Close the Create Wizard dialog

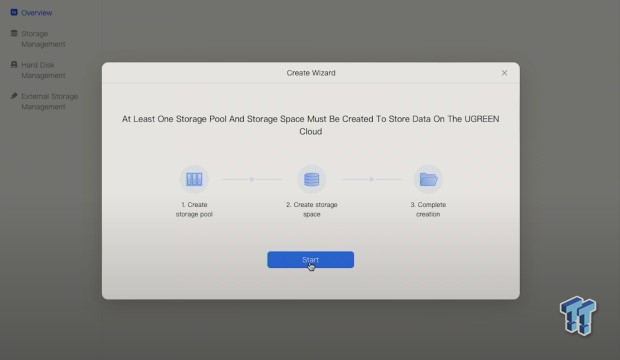(504, 73)
